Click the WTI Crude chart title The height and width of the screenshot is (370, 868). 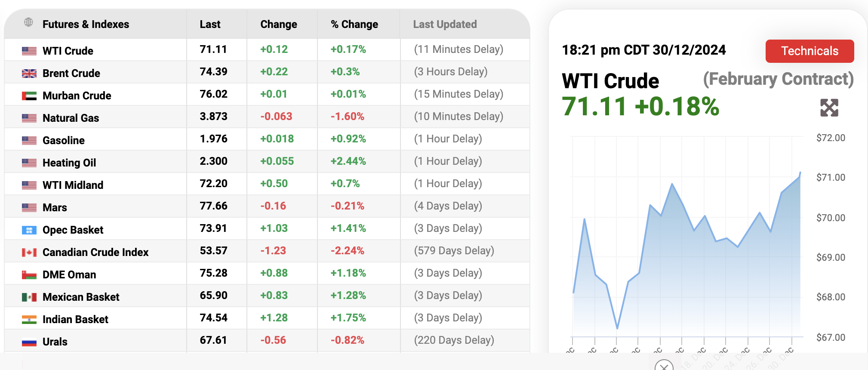tap(610, 81)
